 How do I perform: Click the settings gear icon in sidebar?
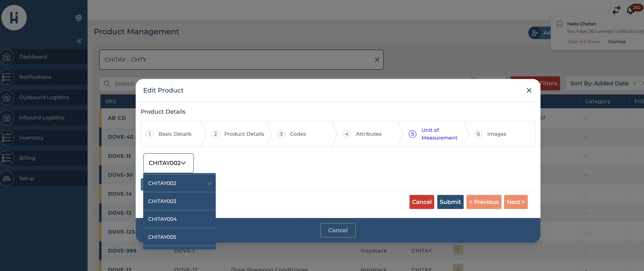click(79, 18)
